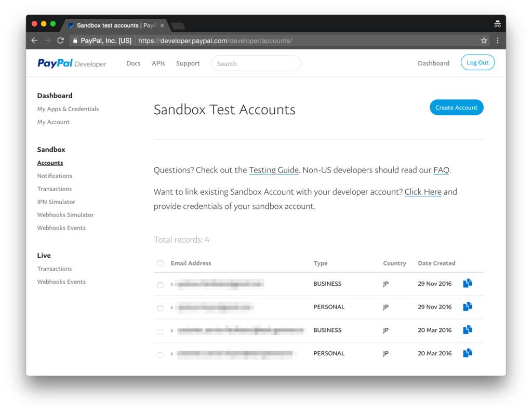Click copy icon for 29 Nov 2016 BUSINESS account
Viewport: 532px width, 413px height.
(x=467, y=283)
